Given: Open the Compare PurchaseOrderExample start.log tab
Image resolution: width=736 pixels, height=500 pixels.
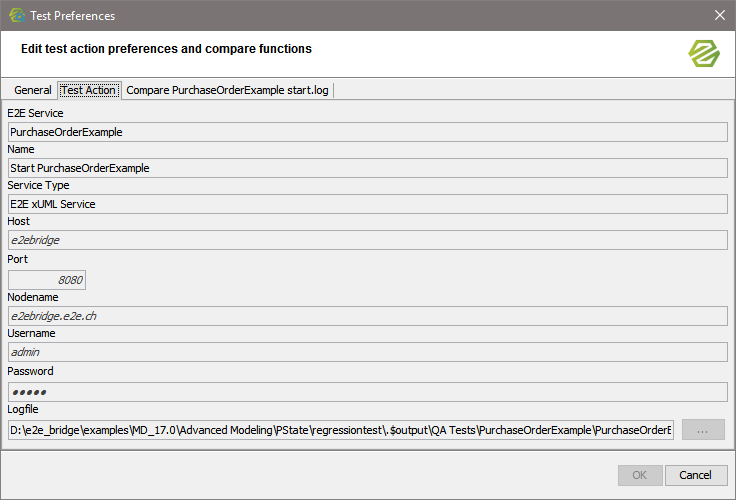Looking at the screenshot, I should (x=227, y=90).
